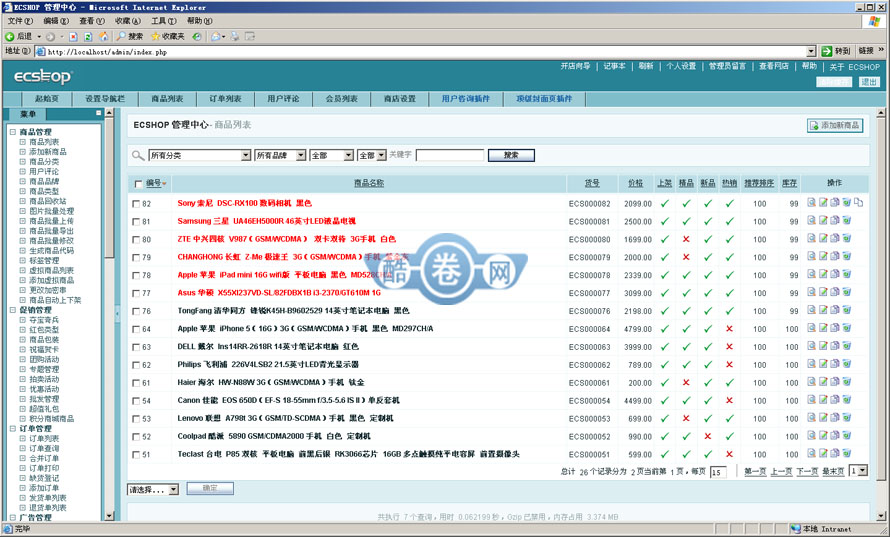Open the 文件 menu
This screenshot has height=537, width=890.
20,21
